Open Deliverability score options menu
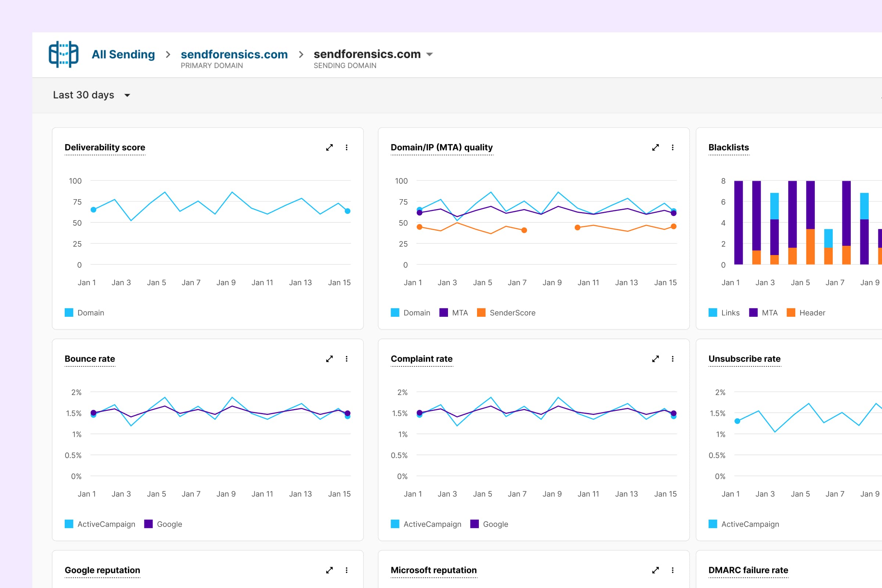Viewport: 882px width, 588px height. coord(347,147)
